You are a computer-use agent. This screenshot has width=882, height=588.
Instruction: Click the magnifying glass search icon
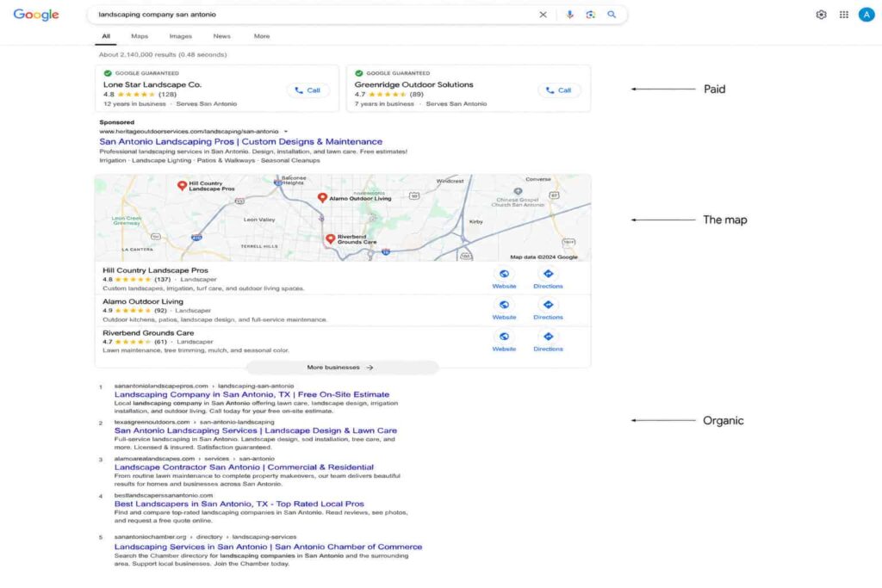(612, 15)
